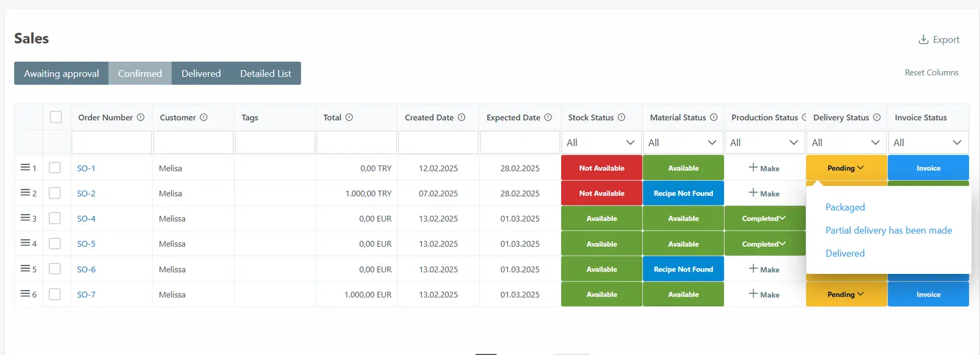980x355 pixels.
Task: Click the plus Make button for SO-1
Action: 764,168
